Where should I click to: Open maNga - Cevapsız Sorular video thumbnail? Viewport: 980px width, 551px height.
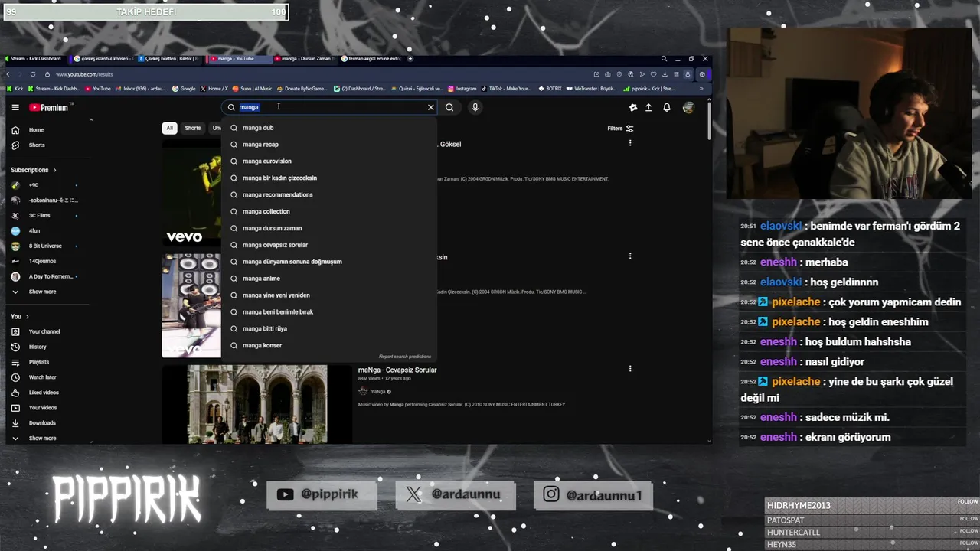pyautogui.click(x=257, y=404)
